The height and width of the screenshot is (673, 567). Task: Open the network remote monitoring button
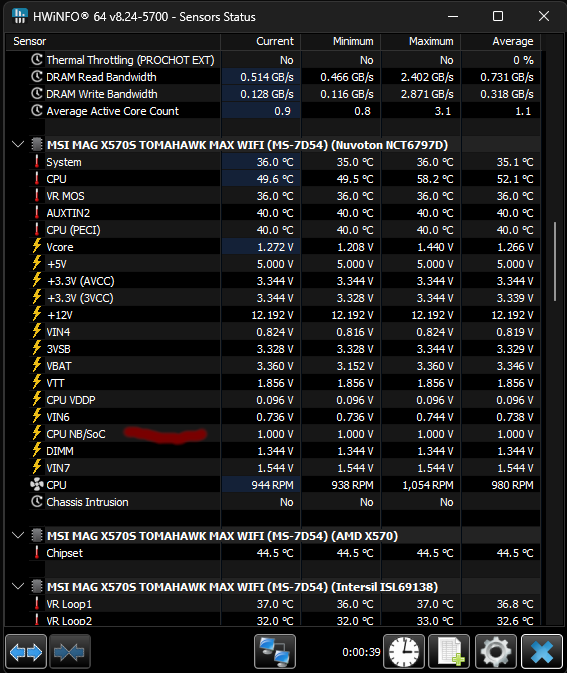[x=275, y=652]
